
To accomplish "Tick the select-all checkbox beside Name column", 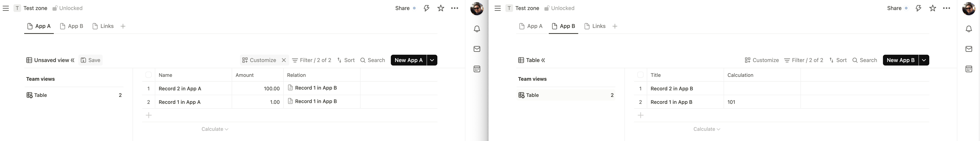I will tap(148, 75).
